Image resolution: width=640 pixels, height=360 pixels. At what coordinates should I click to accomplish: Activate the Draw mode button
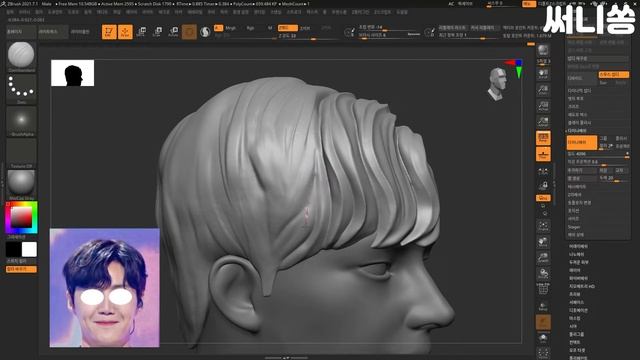click(x=125, y=31)
